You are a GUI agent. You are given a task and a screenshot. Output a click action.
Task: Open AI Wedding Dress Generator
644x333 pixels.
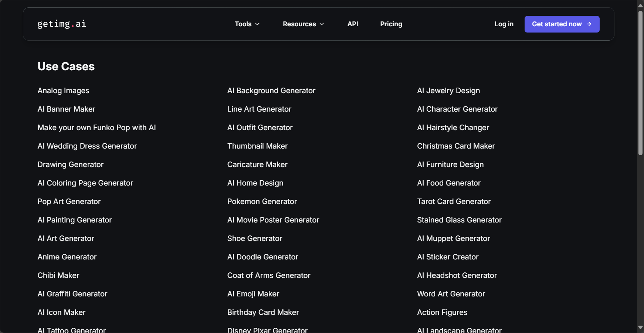pyautogui.click(x=87, y=146)
